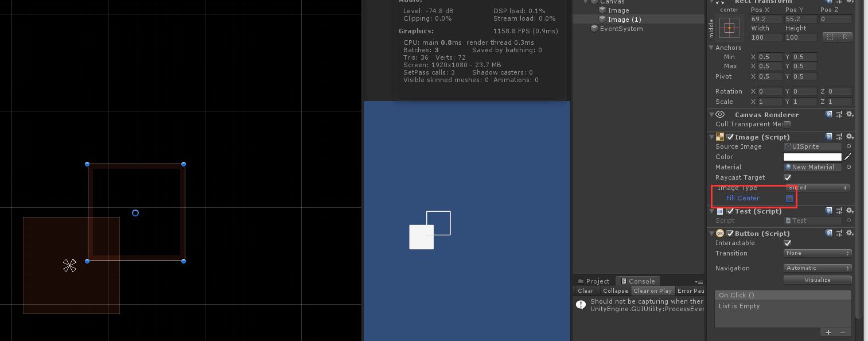Activate the Color eyedropper tool
Image resolution: width=868 pixels, height=341 pixels.
847,157
